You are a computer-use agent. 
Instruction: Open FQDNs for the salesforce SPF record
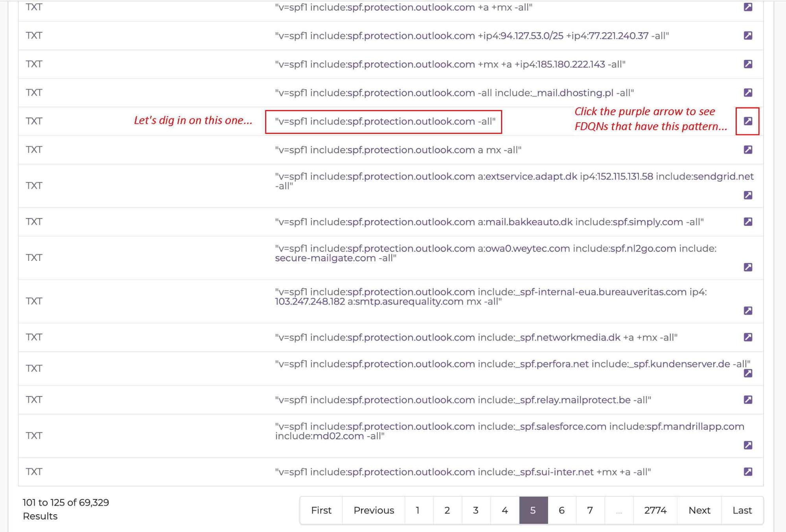[749, 445]
